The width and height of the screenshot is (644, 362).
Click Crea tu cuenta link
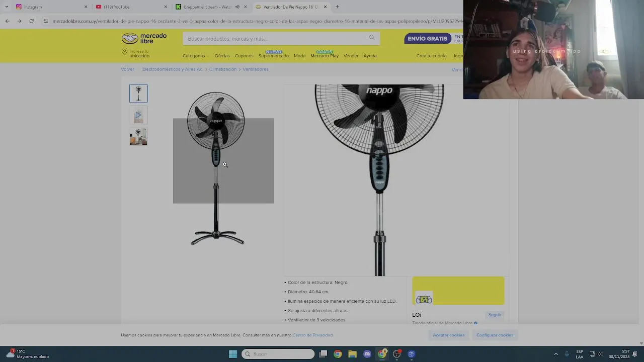tap(431, 56)
